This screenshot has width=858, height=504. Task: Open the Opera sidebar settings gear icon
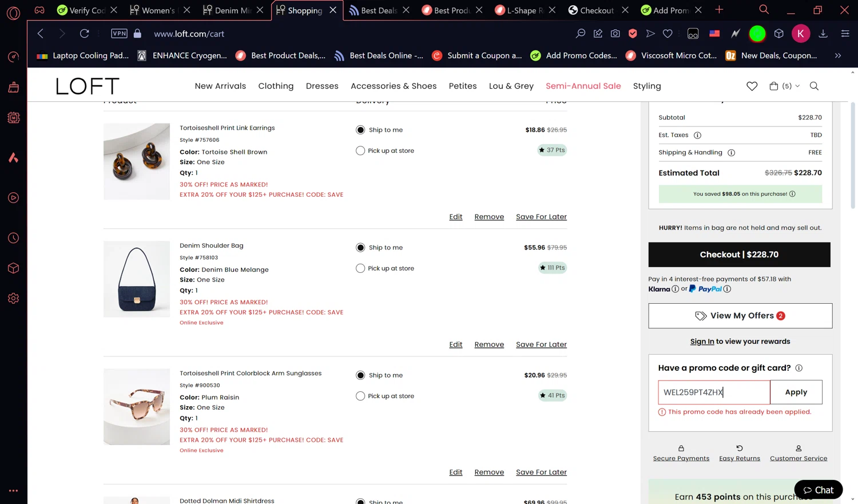(x=14, y=299)
